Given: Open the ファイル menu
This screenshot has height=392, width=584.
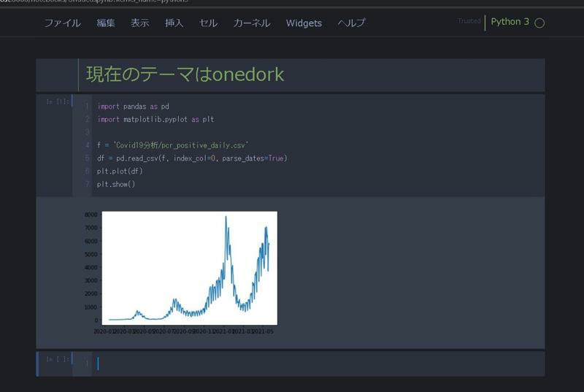Looking at the screenshot, I should point(62,23).
